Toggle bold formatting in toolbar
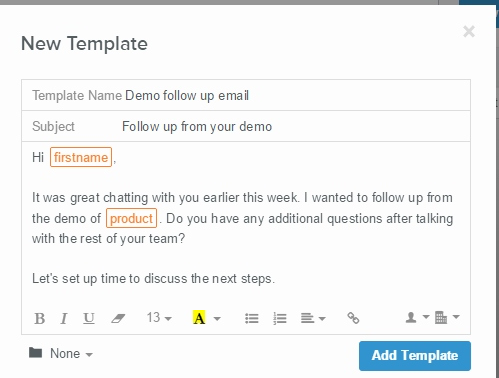499x378 pixels. (40, 318)
